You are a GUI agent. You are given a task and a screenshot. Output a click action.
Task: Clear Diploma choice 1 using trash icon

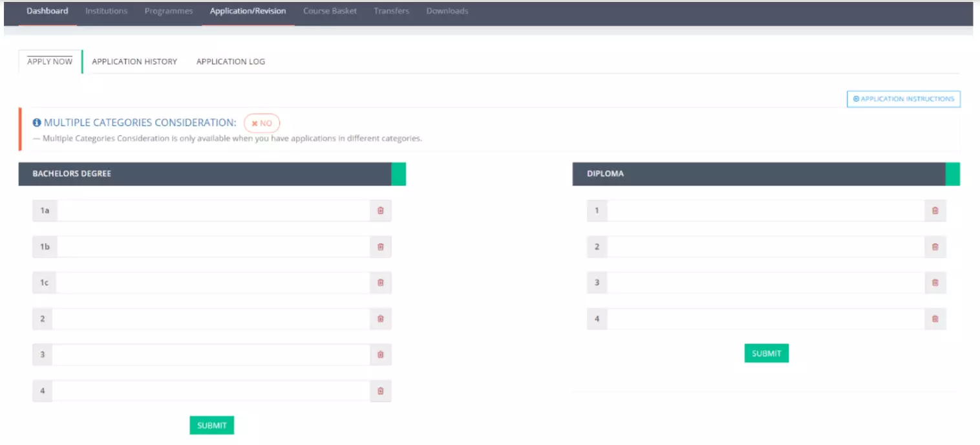click(935, 210)
